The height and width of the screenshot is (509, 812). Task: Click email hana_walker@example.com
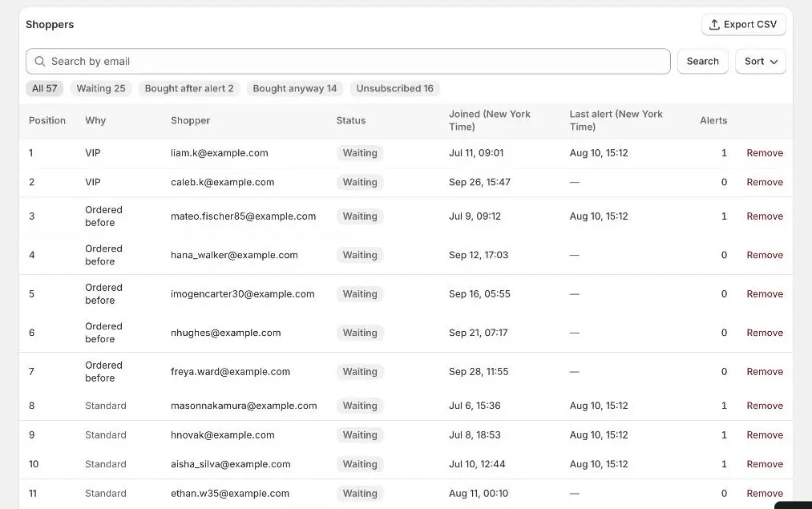pyautogui.click(x=235, y=255)
